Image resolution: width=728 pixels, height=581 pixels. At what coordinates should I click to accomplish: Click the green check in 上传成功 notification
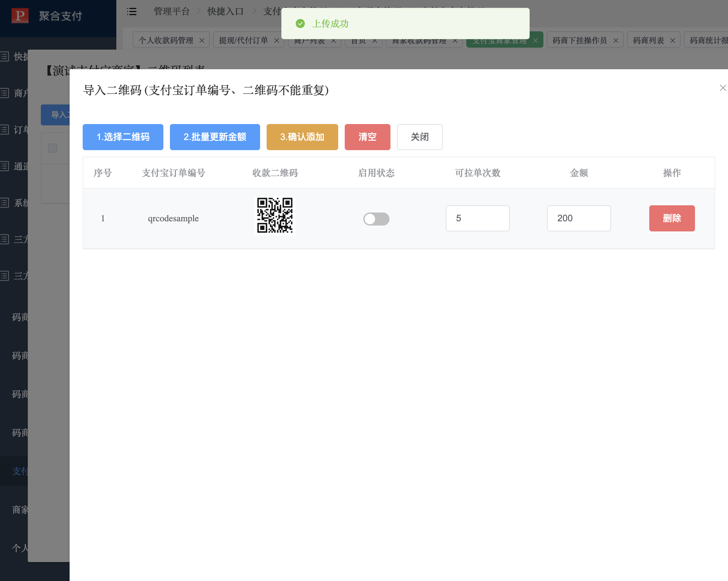[300, 24]
